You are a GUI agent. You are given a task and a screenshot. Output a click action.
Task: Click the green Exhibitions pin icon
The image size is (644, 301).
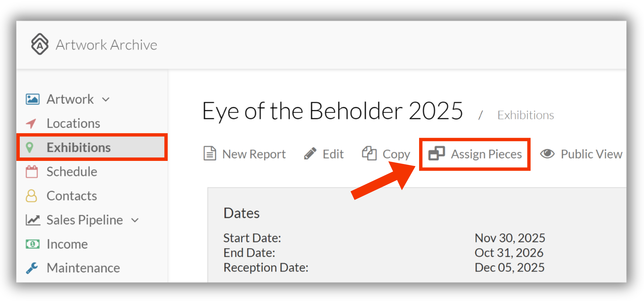coord(30,147)
